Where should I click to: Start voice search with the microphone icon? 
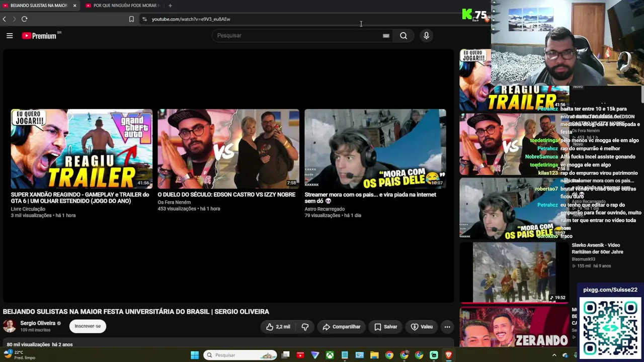pyautogui.click(x=426, y=36)
